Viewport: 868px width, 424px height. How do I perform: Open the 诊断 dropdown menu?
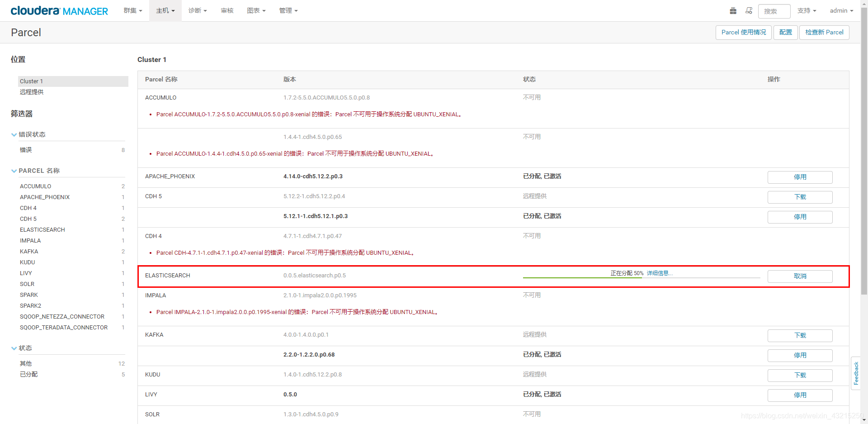coord(198,10)
